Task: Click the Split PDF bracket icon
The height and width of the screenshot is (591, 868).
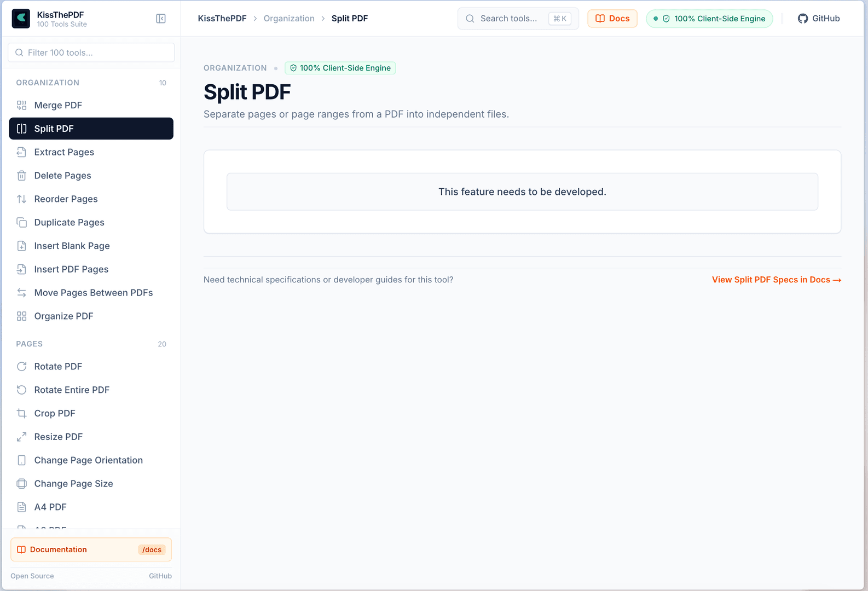Action: pyautogui.click(x=21, y=129)
